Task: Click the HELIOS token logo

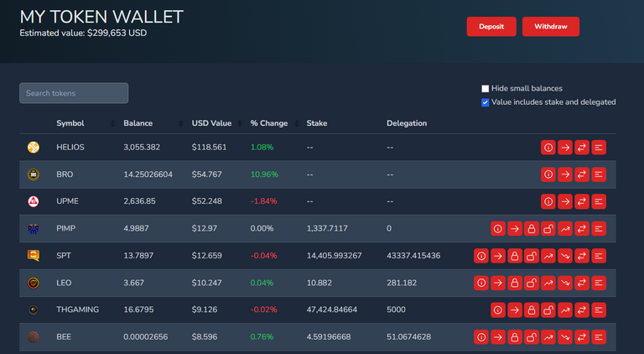Action: [x=34, y=148]
